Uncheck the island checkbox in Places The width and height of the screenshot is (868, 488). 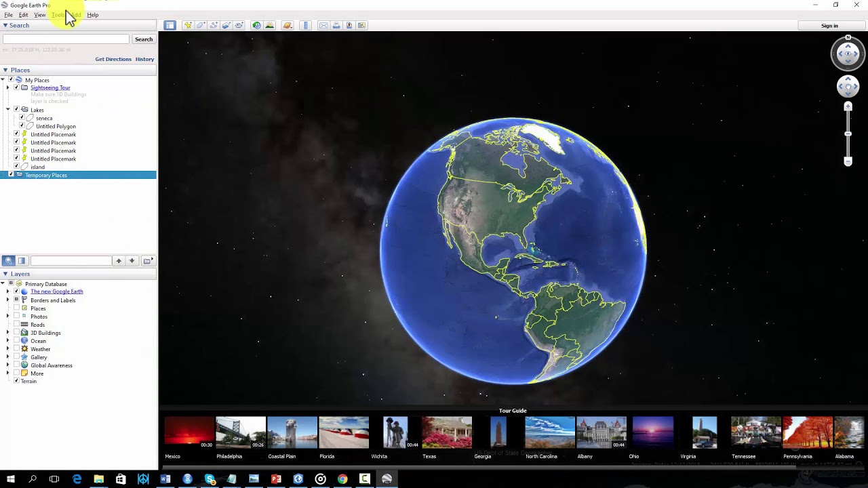coord(16,167)
